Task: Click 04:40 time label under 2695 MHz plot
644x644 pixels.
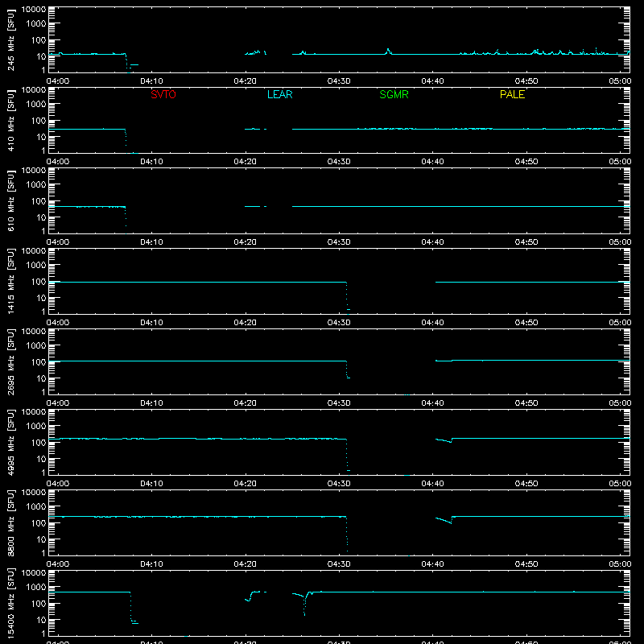Action: click(x=432, y=403)
